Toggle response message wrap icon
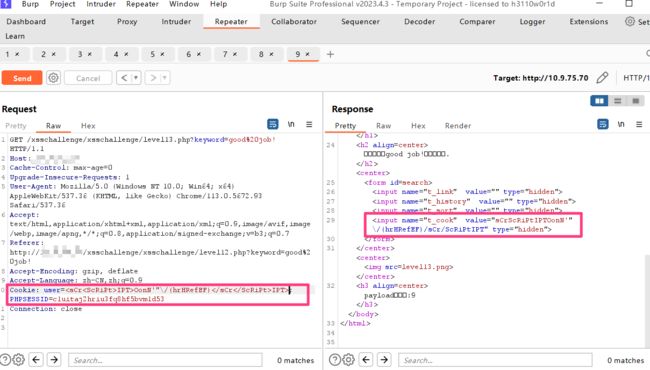The width and height of the screenshot is (650, 370). click(x=603, y=124)
